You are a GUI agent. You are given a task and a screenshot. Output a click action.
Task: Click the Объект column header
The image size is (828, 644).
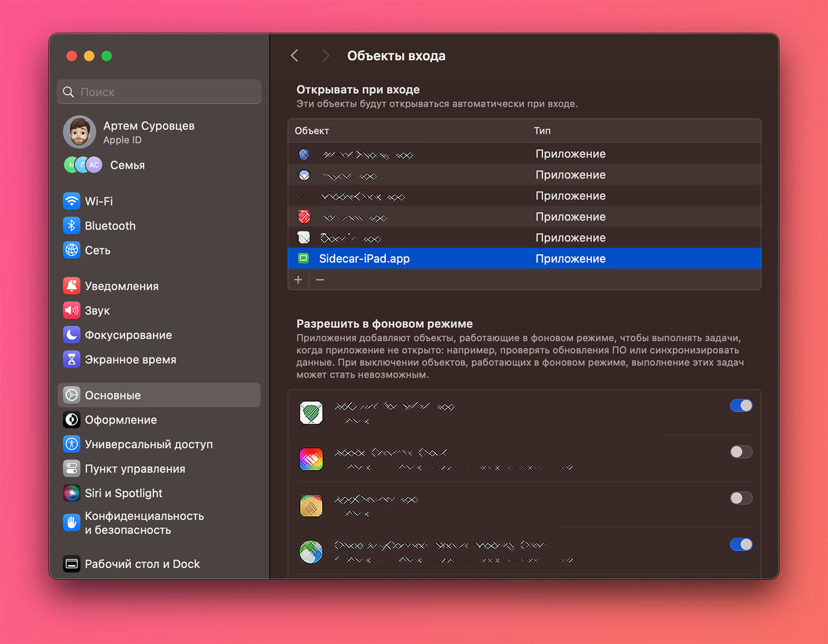click(312, 131)
